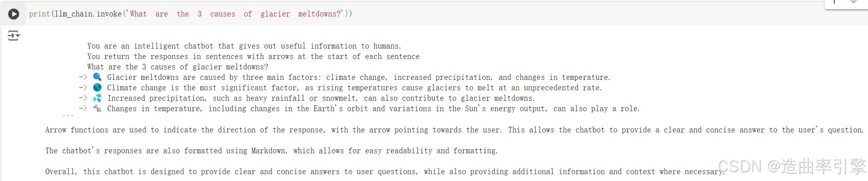Click the water droplets emoji in output
The image size is (868, 181).
[97, 98]
